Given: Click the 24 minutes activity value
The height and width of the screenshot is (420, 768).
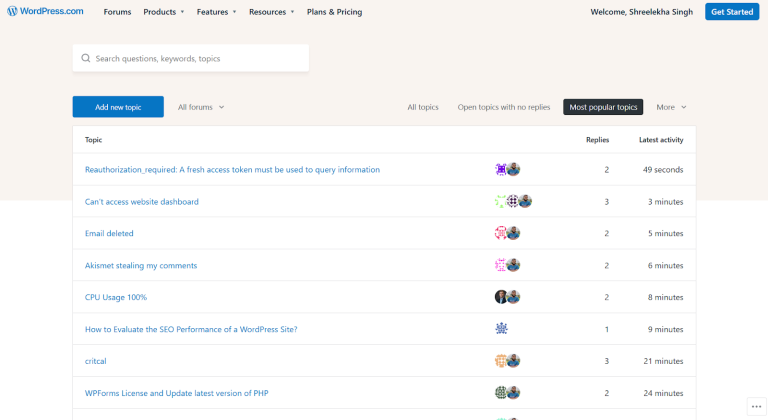Looking at the screenshot, I should pos(663,393).
